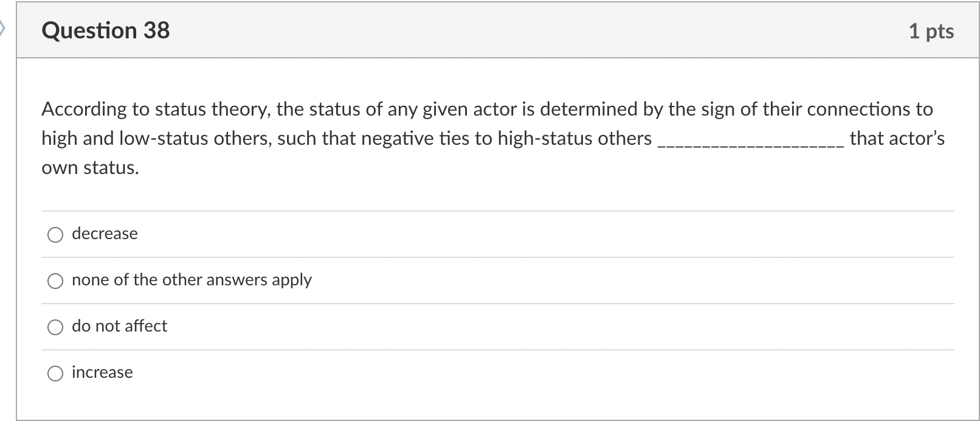Click inside the question card body
Viewport: 980px width, 421px height.
coord(486,195)
